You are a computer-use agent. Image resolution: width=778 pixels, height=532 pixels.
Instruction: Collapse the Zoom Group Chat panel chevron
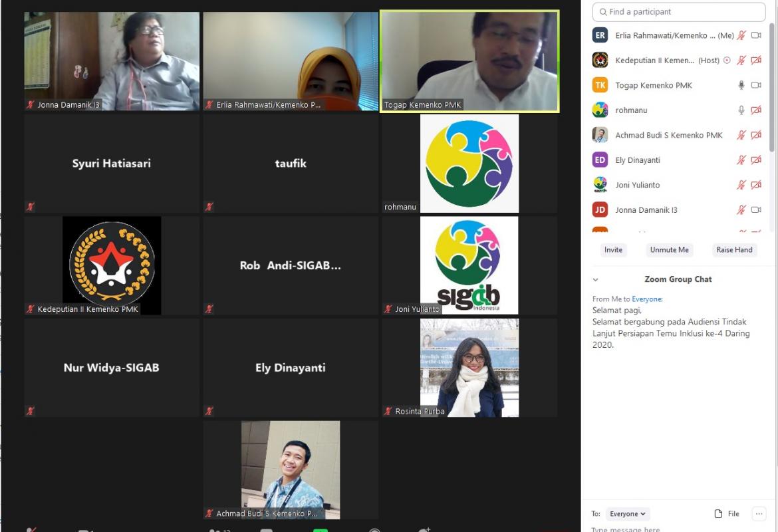pyautogui.click(x=596, y=280)
